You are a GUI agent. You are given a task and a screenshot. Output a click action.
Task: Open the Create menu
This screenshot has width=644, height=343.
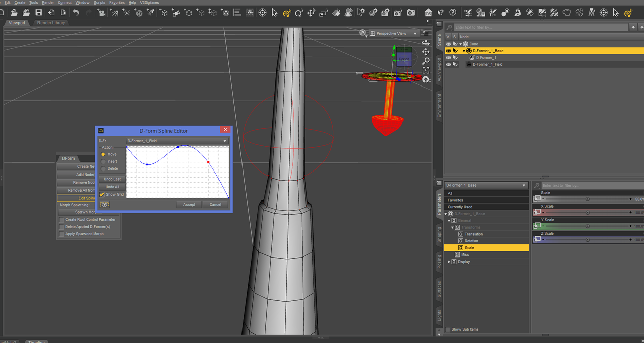click(20, 3)
